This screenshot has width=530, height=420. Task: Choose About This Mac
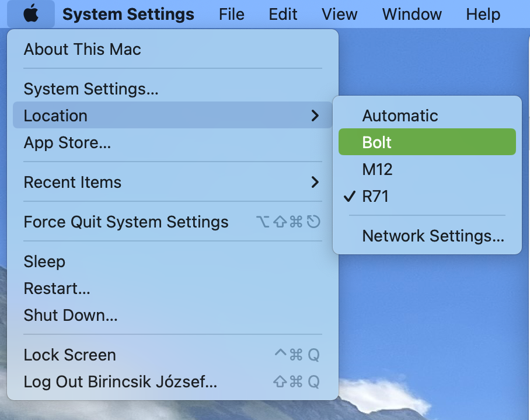pos(172,50)
